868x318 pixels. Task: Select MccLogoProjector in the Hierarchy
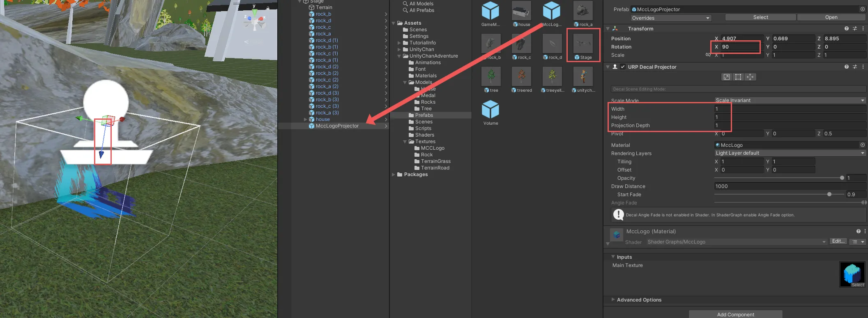[x=337, y=126]
